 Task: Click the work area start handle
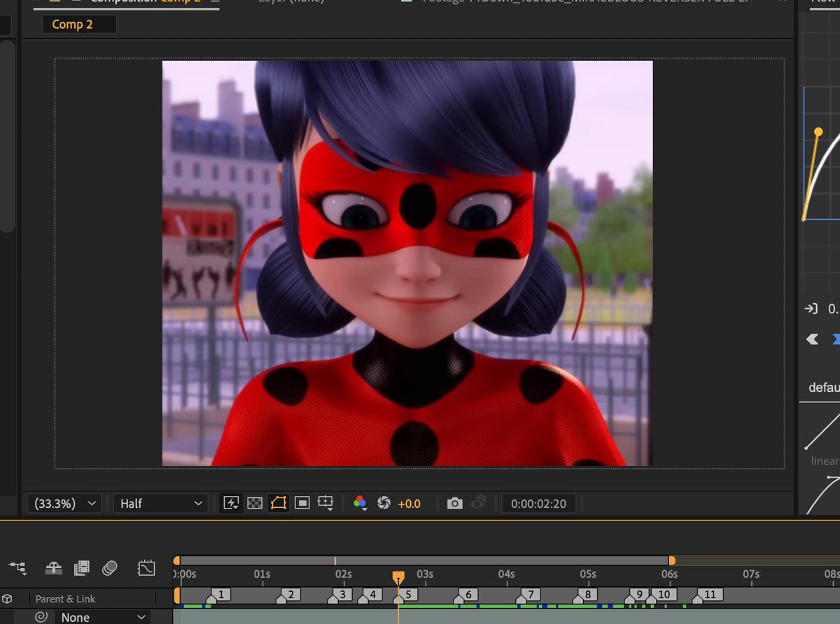[x=176, y=560]
